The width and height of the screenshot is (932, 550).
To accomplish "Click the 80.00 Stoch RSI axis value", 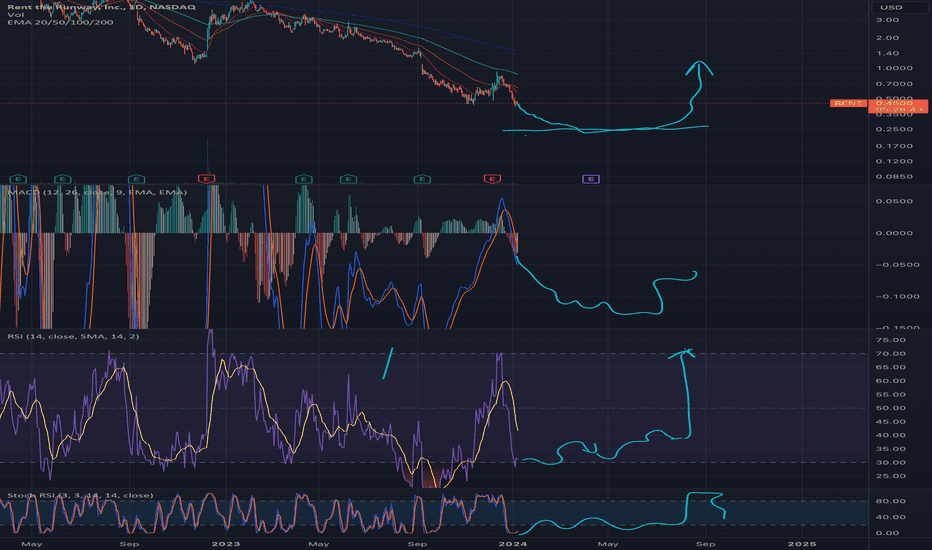I will coord(890,501).
